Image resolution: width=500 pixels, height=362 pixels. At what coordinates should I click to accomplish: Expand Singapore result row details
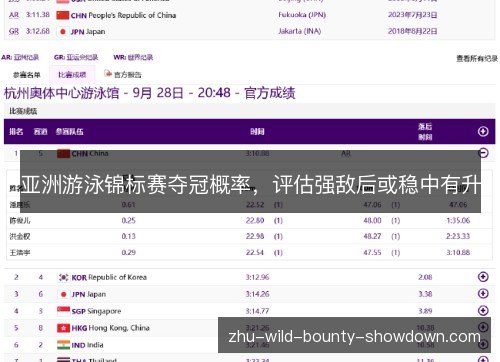[x=483, y=311]
